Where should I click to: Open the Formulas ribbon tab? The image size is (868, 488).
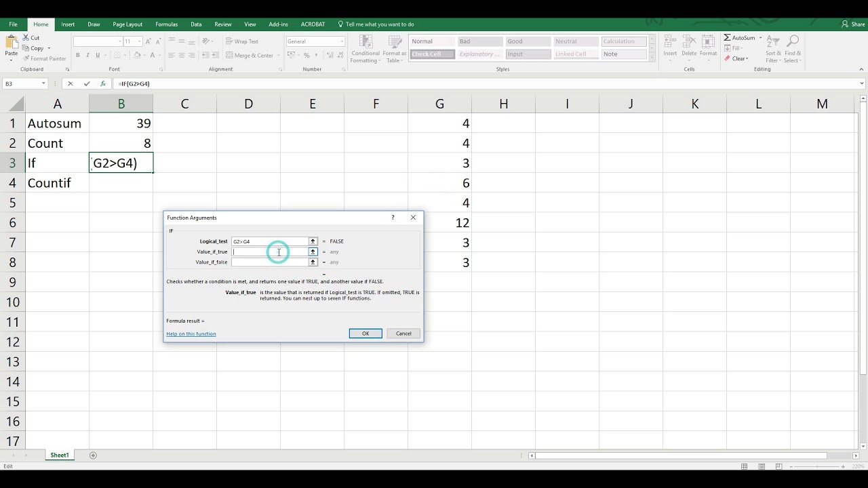166,24
